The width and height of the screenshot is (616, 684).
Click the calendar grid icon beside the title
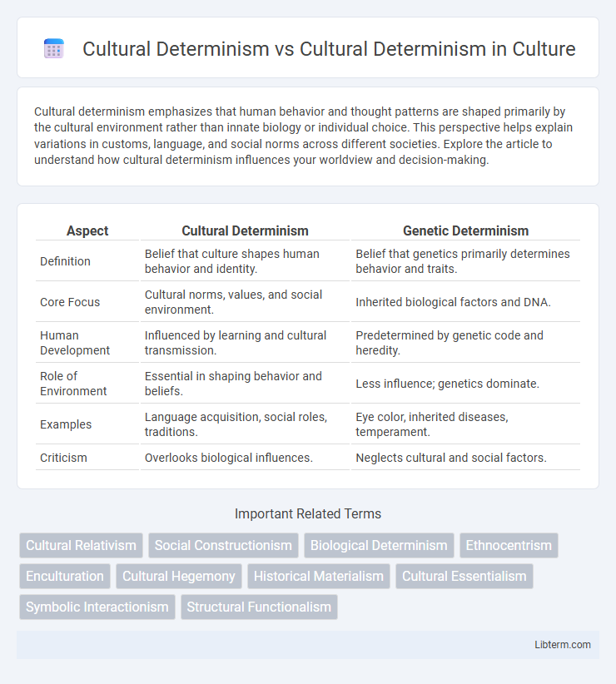pos(54,48)
